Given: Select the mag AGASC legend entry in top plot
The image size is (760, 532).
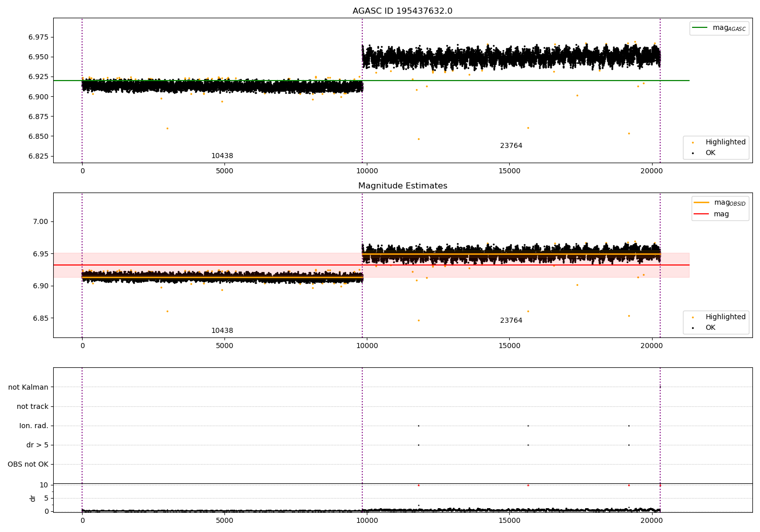Looking at the screenshot, I should click(719, 28).
